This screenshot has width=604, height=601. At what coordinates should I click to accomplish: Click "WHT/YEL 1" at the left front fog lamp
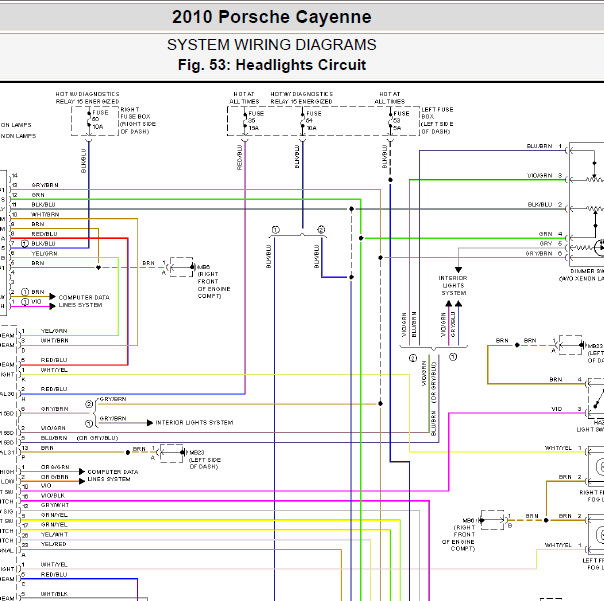tap(563, 545)
